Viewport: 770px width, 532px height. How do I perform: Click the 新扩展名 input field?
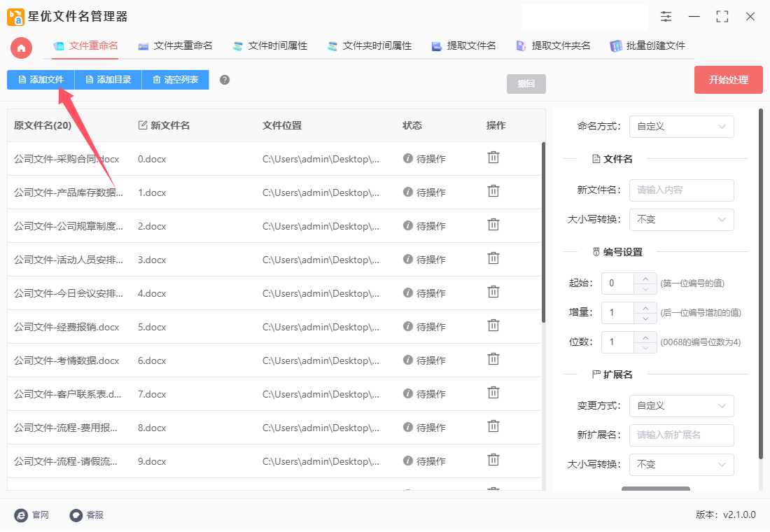point(681,435)
